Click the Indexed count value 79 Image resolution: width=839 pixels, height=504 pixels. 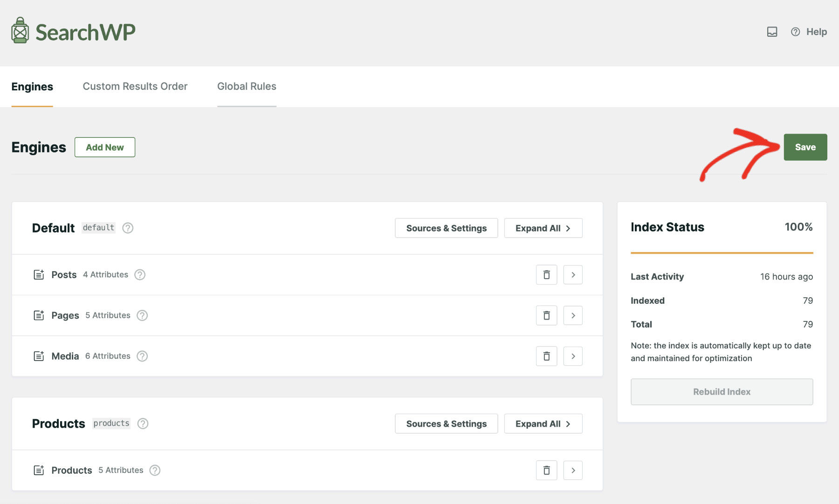808,301
